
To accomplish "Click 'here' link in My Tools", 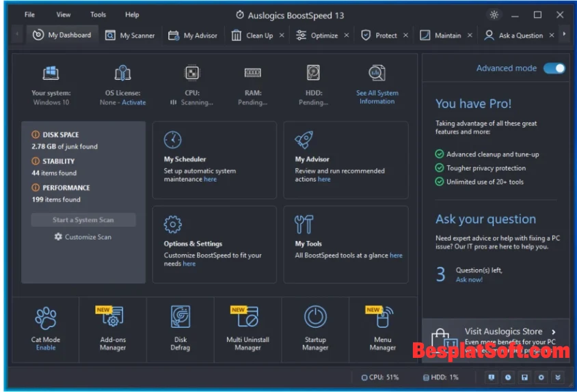I will 396,255.
